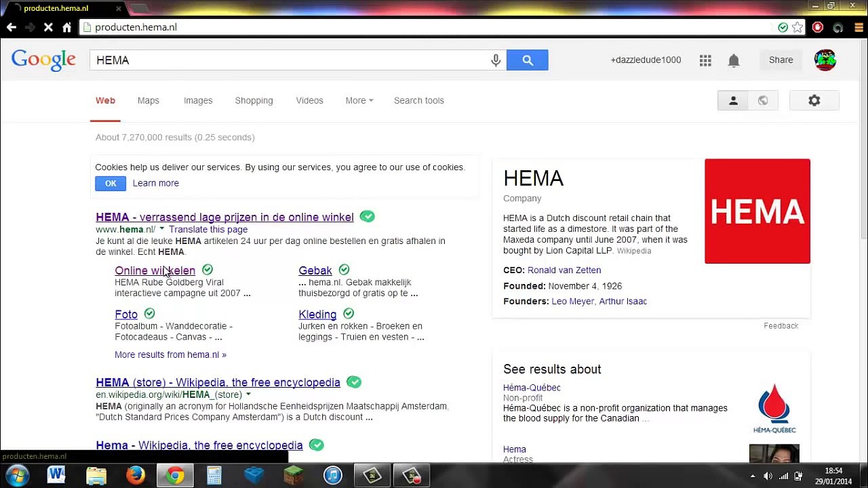This screenshot has width=868, height=488.
Task: Switch to Maps results
Action: click(x=149, y=100)
